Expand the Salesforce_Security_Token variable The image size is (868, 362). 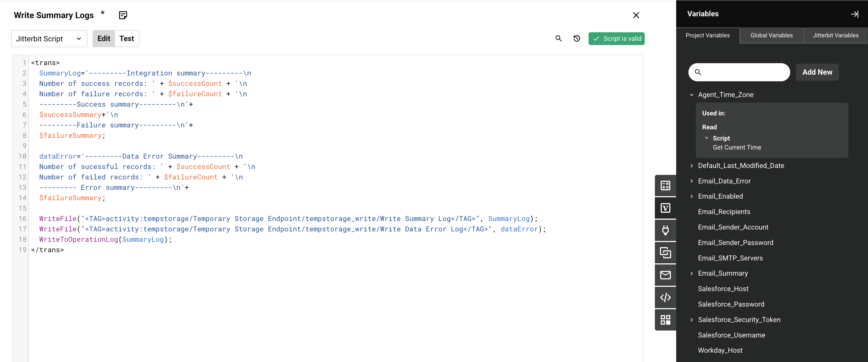691,320
